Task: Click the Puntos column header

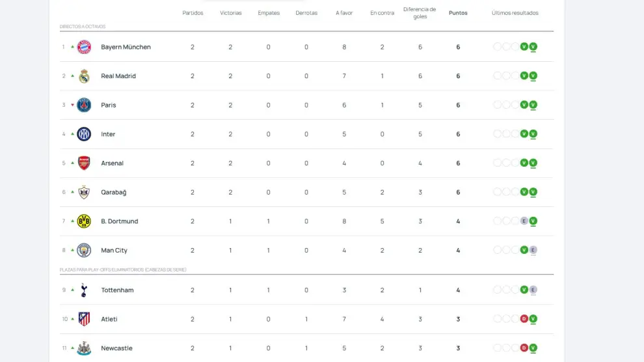Action: pos(458,13)
